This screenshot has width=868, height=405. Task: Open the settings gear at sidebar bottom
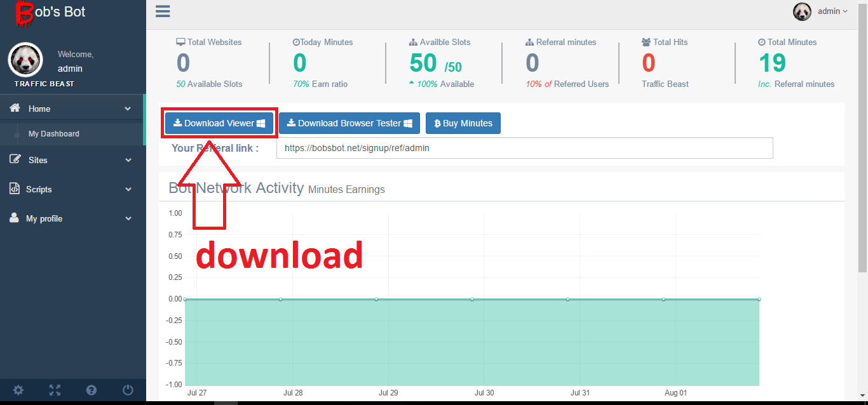[x=18, y=390]
